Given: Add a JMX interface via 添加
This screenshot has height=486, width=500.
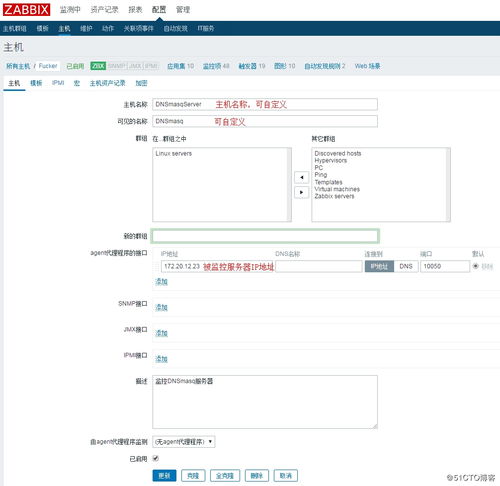Looking at the screenshot, I should click(x=161, y=333).
